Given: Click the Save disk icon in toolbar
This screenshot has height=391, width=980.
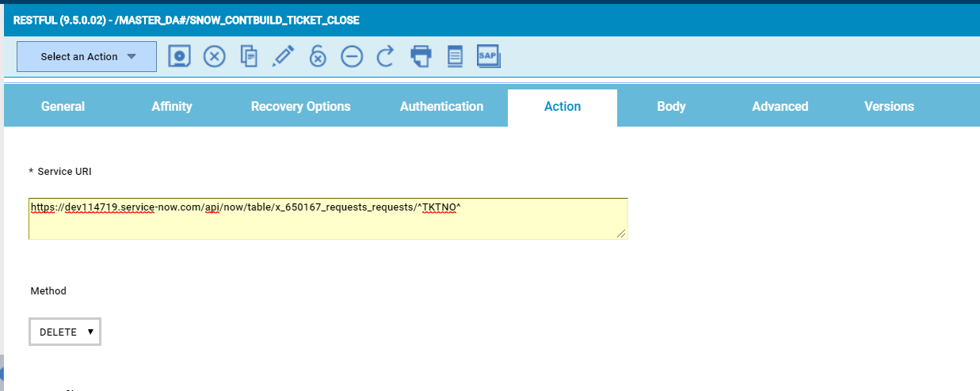Looking at the screenshot, I should (180, 57).
